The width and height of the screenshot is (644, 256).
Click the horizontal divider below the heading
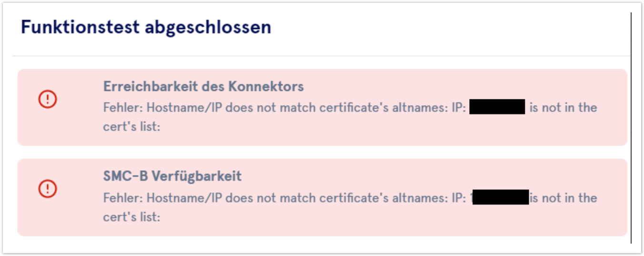(321, 56)
